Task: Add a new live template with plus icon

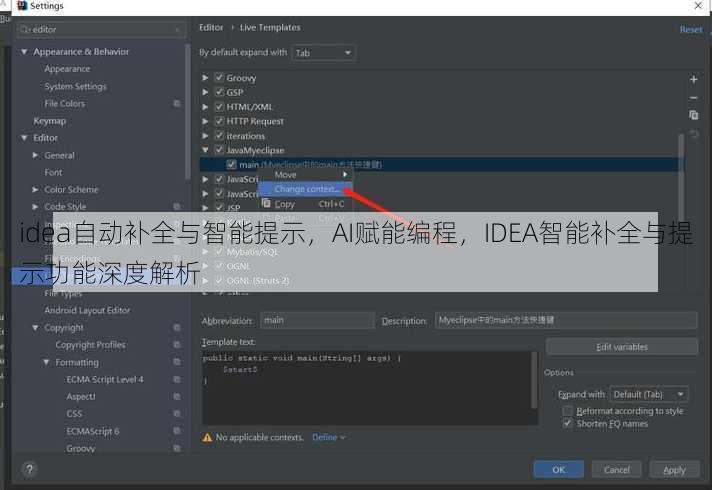Action: (x=693, y=79)
